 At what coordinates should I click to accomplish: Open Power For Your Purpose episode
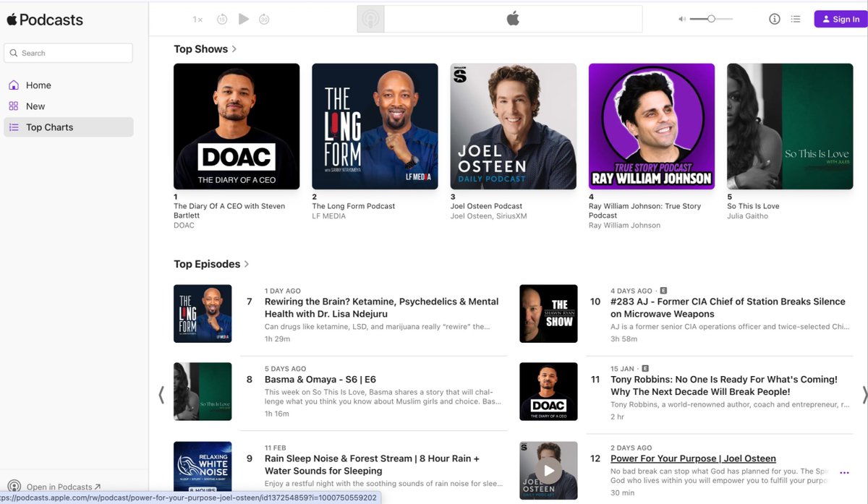click(x=693, y=458)
